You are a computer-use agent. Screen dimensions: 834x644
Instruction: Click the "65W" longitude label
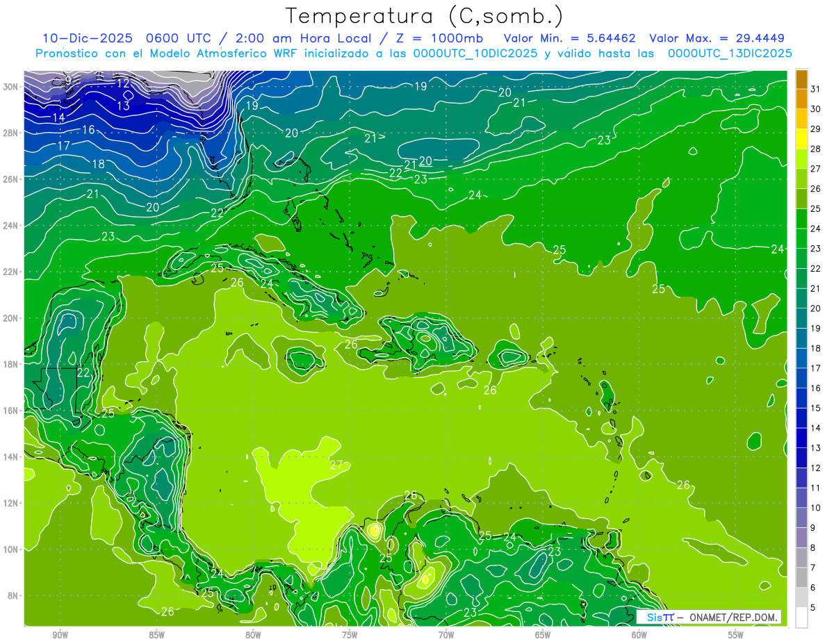pyautogui.click(x=543, y=635)
